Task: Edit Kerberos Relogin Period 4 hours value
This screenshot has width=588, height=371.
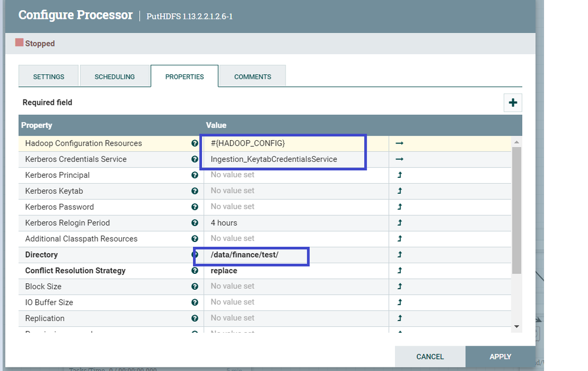Action: coord(224,223)
